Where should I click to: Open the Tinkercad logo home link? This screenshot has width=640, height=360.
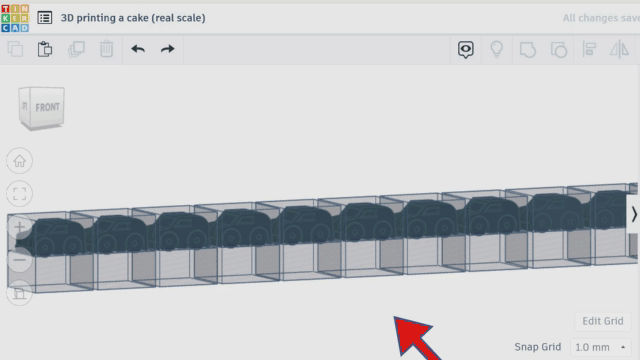pos(15,18)
